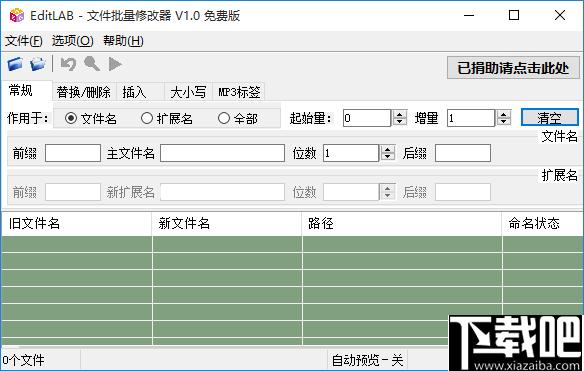Click the add files folder icon
This screenshot has height=371, width=584.
(38, 64)
